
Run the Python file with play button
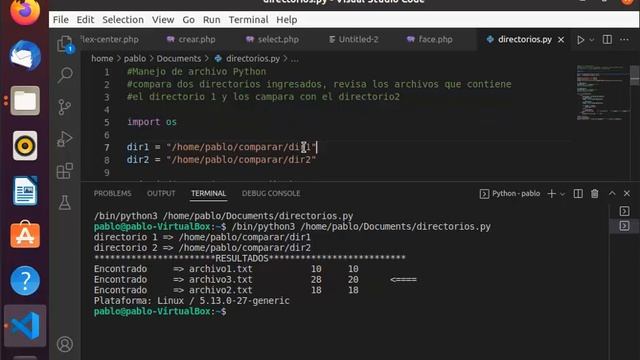580,40
